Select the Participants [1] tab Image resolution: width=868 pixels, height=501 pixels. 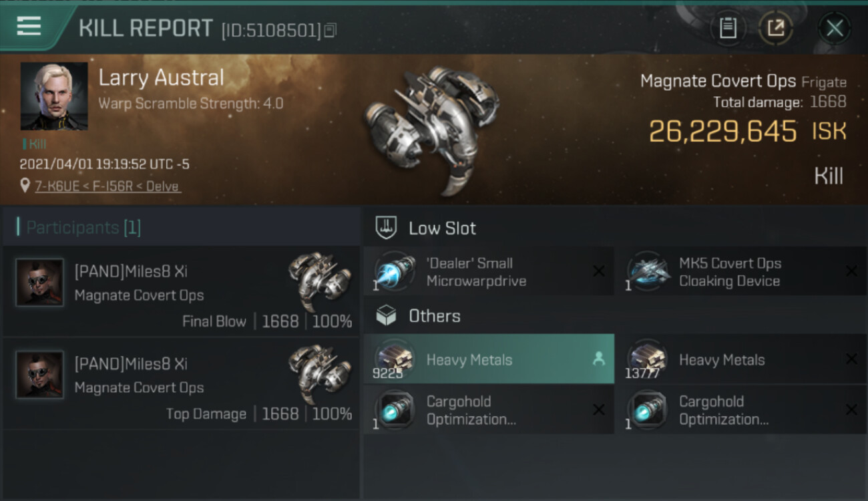tap(83, 228)
